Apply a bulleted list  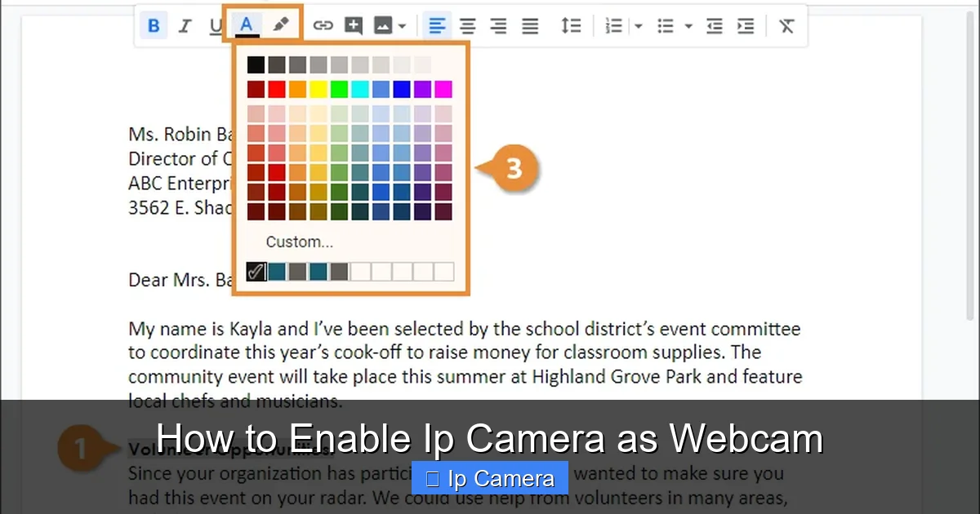(x=666, y=26)
